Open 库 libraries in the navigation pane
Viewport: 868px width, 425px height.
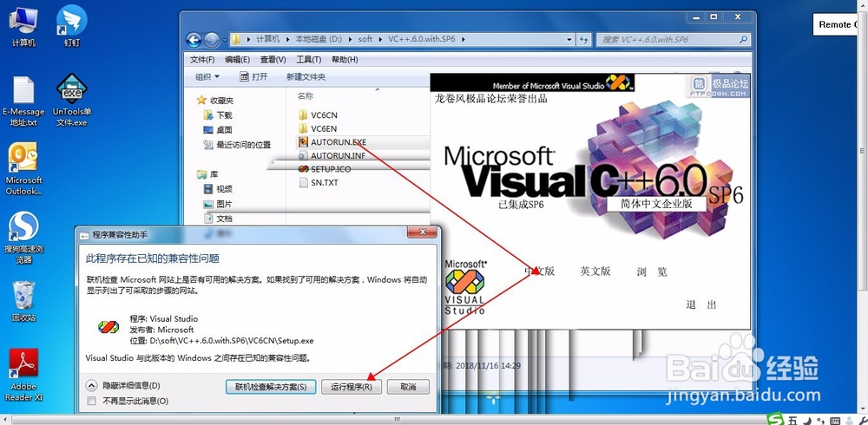207,174
